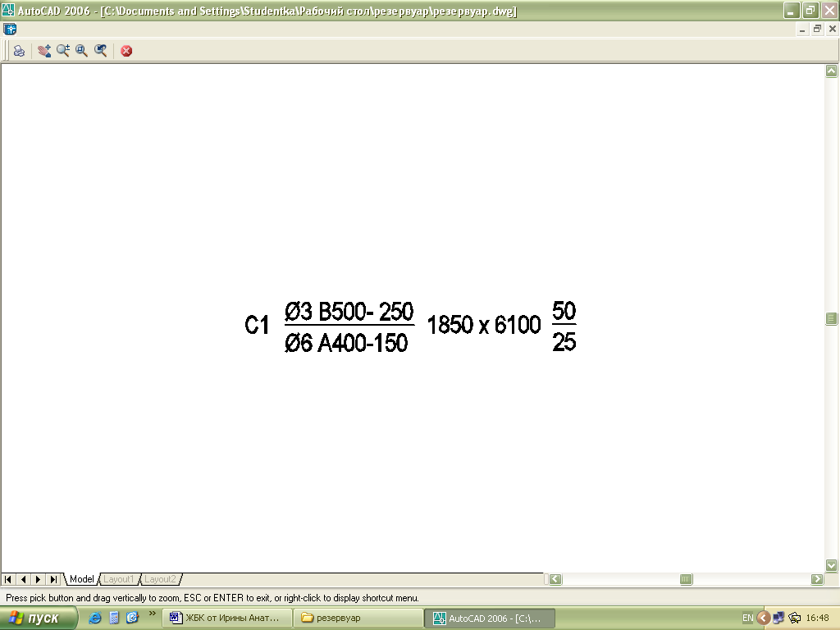Step to the next layout tab arrow
Viewport: 840px width, 630px height.
(x=38, y=579)
